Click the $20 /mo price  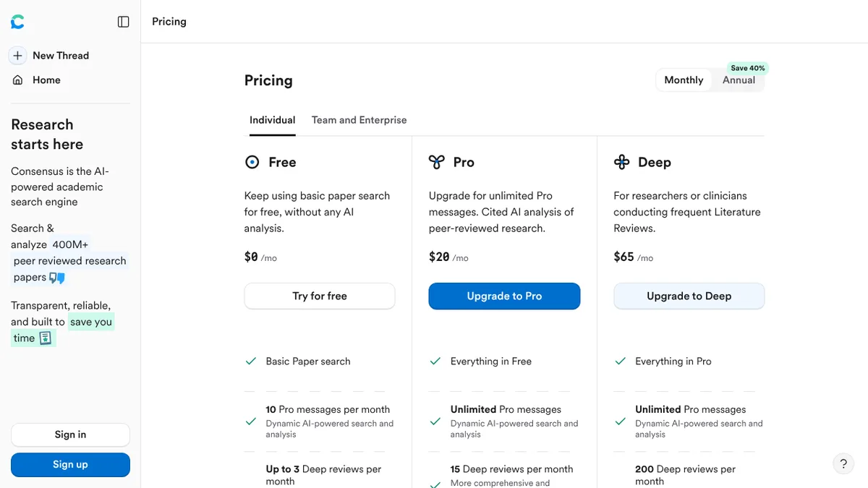pyautogui.click(x=448, y=257)
